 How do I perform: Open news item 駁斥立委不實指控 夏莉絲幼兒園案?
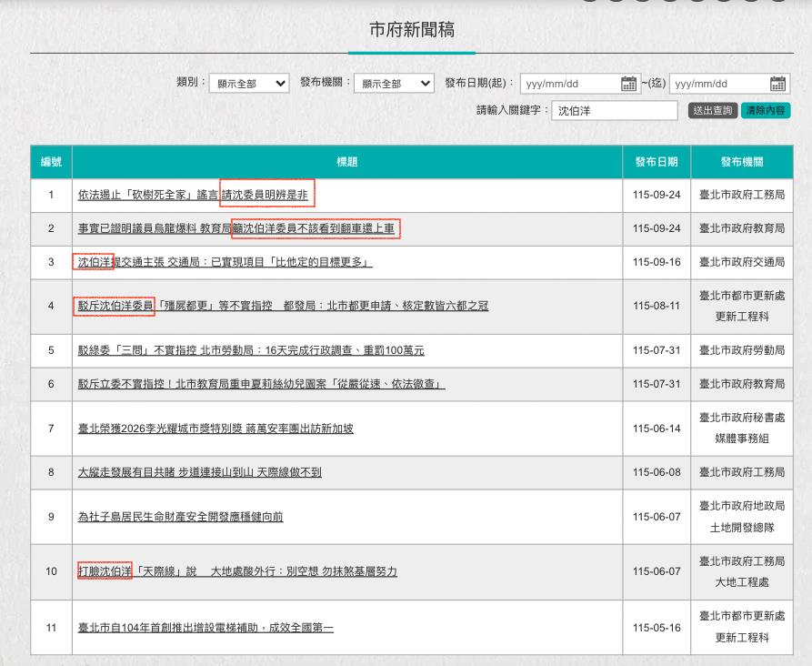(x=262, y=384)
